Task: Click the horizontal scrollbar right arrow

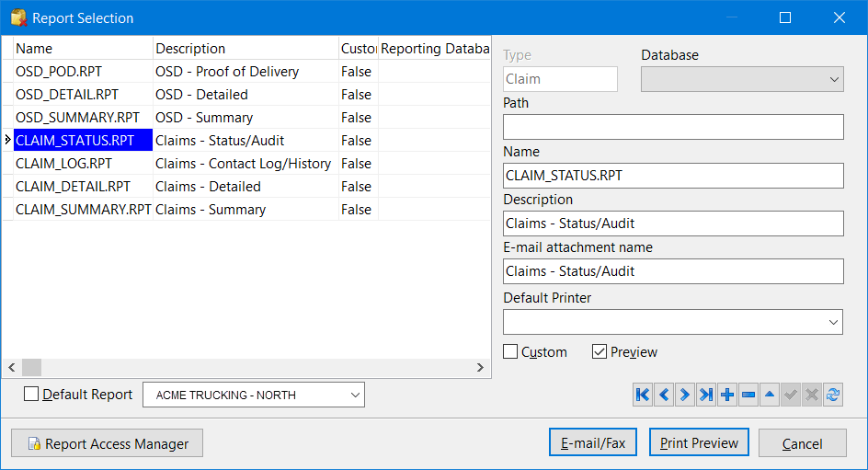Action: (480, 368)
